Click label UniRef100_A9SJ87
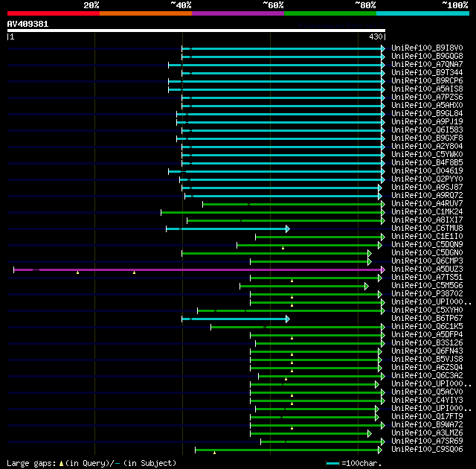Image resolution: width=476 pixels, height=469 pixels. (427, 188)
